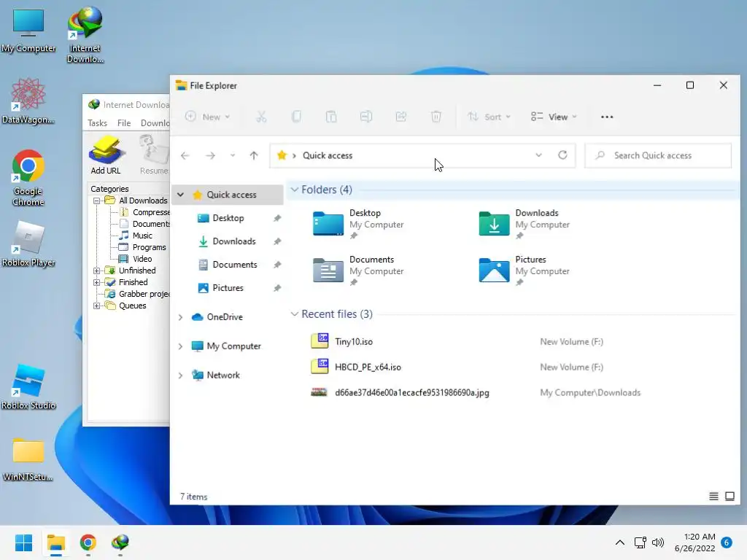
Task: Open the Pictures folder tile
Action: pos(524,271)
